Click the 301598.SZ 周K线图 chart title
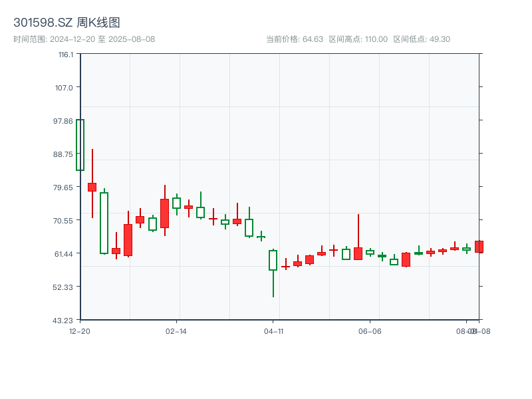 [66, 23]
